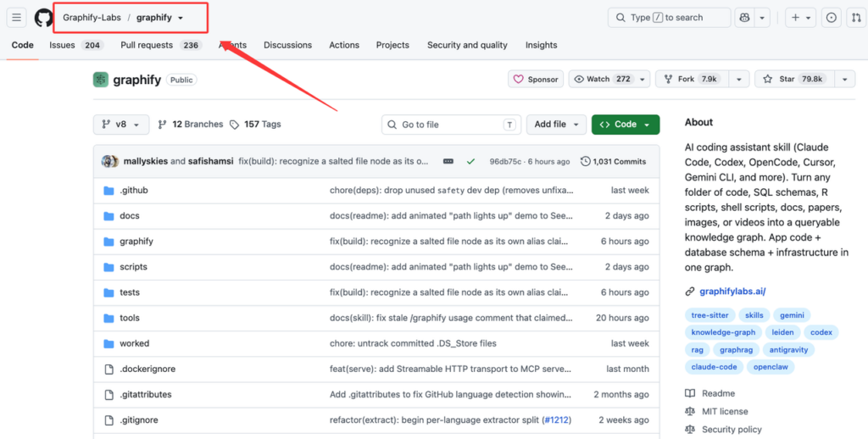
Task: Select the graphrag topic tag
Action: (736, 349)
